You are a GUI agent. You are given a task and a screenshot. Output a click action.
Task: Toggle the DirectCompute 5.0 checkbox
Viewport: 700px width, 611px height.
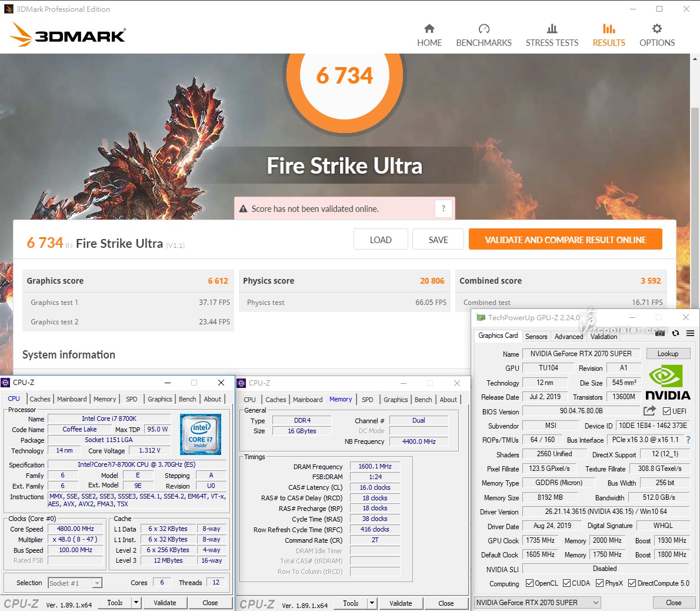(632, 583)
